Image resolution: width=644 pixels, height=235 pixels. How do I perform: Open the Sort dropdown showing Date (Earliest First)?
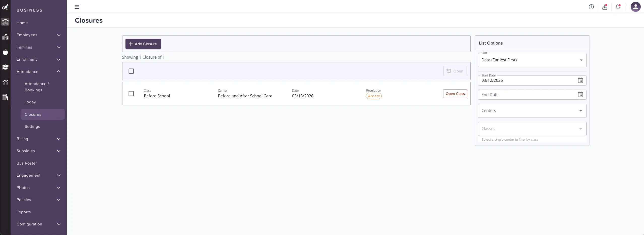click(x=532, y=60)
